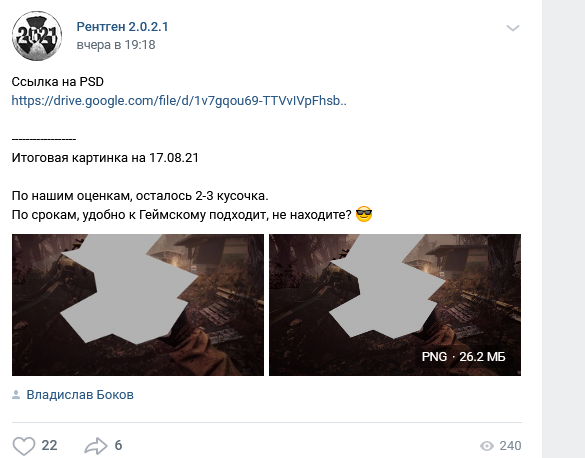
Task: Click the post timestamp вчера в 19:18
Action: point(116,45)
